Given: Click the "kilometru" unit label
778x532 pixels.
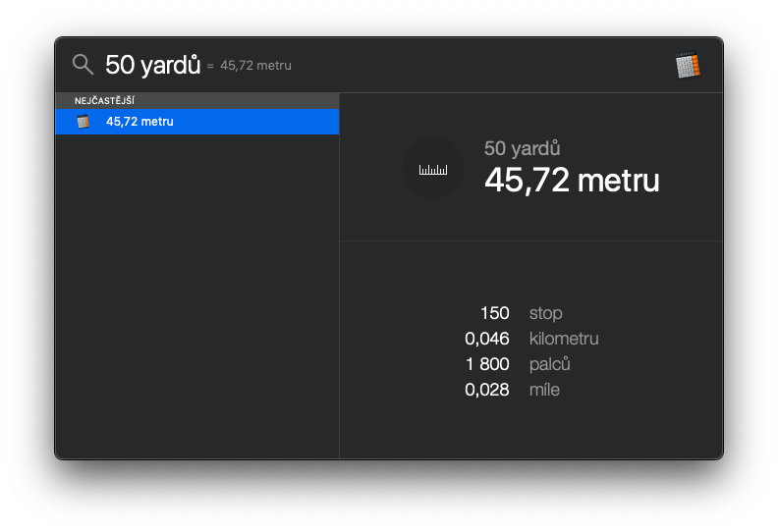Looking at the screenshot, I should [564, 339].
